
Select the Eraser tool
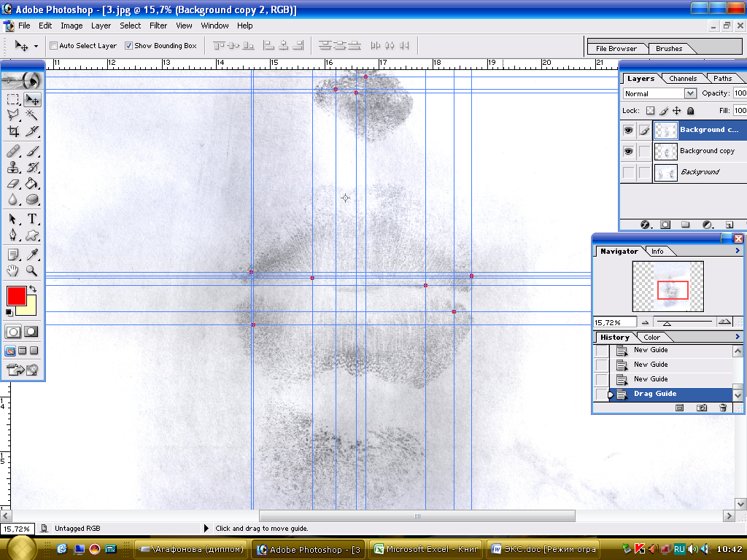[13, 184]
